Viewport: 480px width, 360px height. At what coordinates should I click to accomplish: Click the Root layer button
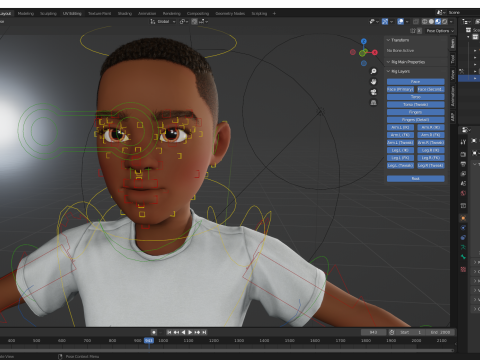click(416, 179)
